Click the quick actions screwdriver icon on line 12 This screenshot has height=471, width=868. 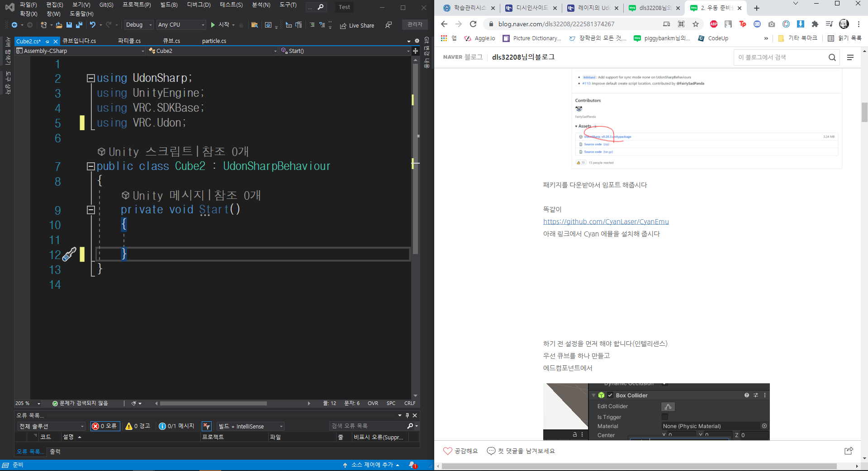69,254
